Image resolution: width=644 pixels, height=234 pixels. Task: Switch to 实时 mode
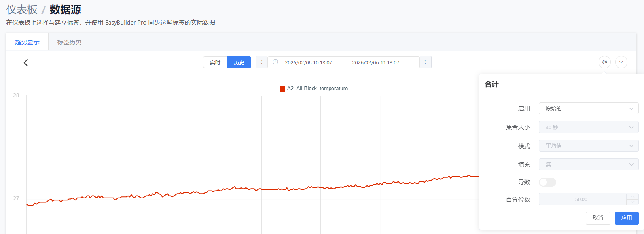pos(215,62)
